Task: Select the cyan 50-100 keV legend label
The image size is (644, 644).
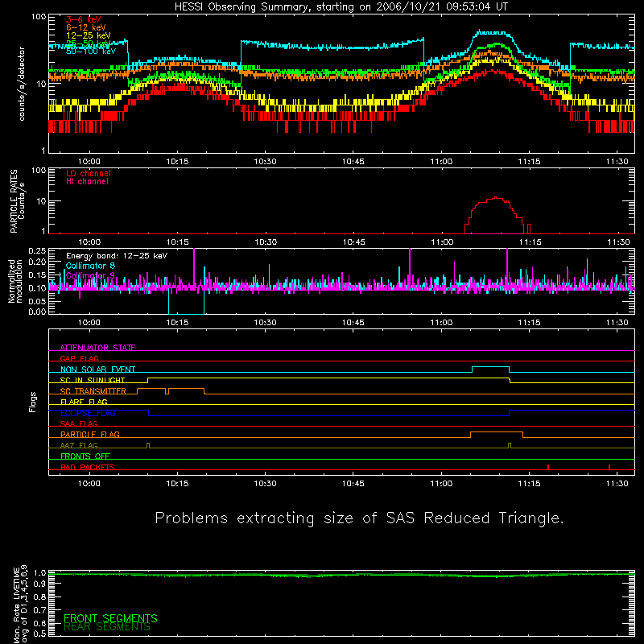Action: [91, 52]
